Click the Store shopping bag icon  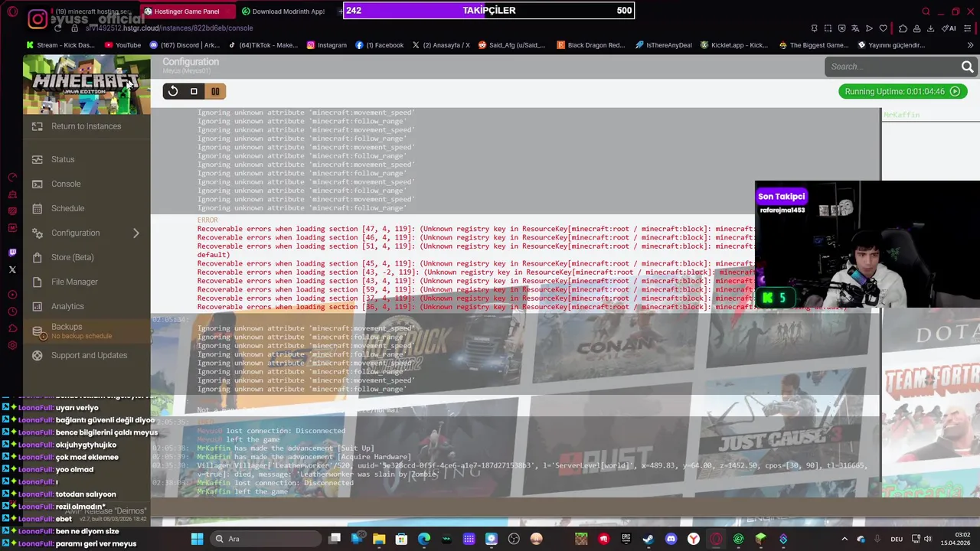point(37,257)
